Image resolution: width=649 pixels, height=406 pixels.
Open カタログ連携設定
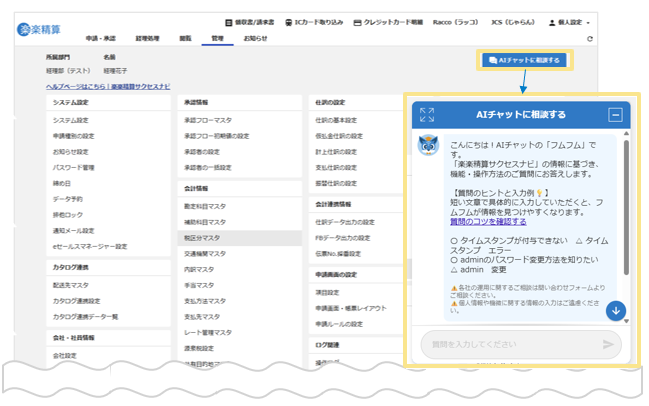pos(76,301)
